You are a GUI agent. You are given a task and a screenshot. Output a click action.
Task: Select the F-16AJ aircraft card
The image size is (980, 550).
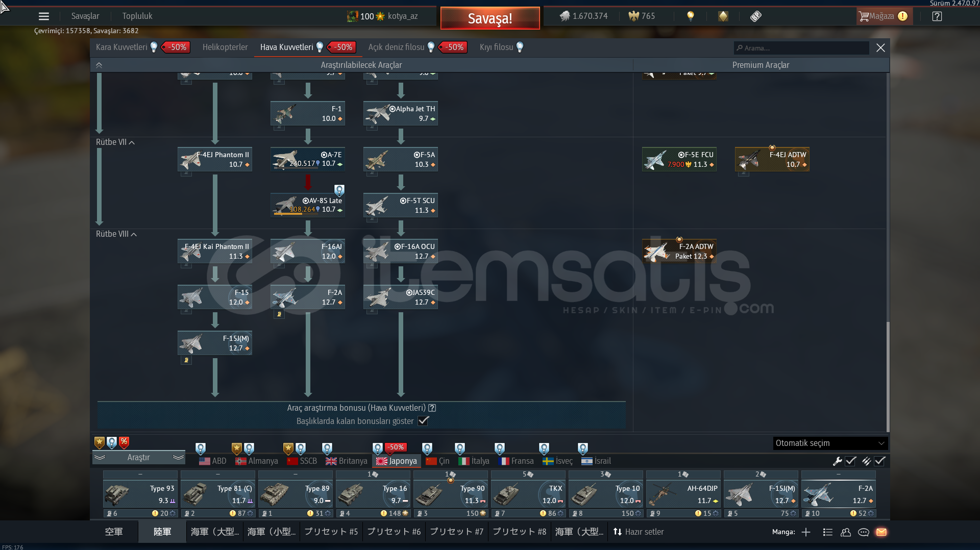click(x=308, y=251)
